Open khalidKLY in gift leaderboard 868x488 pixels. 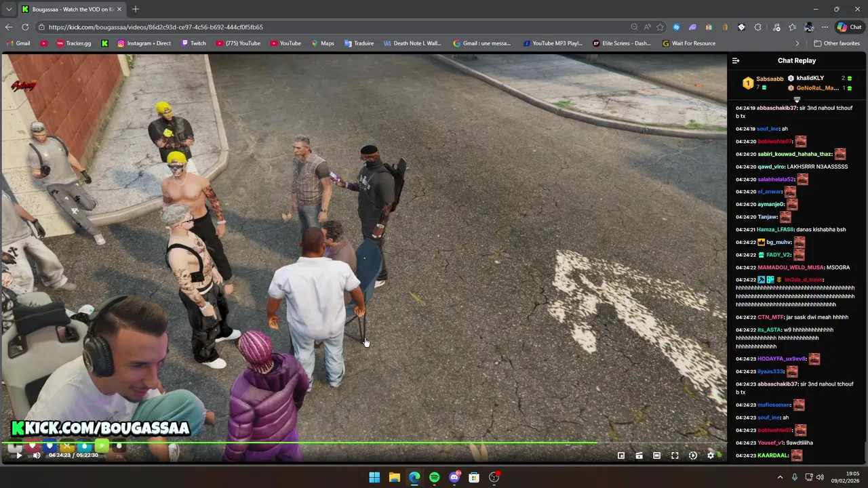coord(810,78)
